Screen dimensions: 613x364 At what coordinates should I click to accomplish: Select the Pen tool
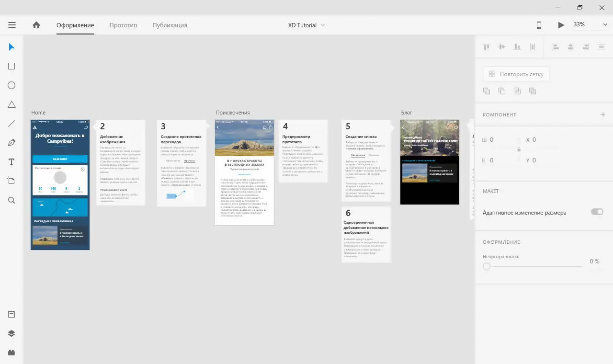coord(11,142)
